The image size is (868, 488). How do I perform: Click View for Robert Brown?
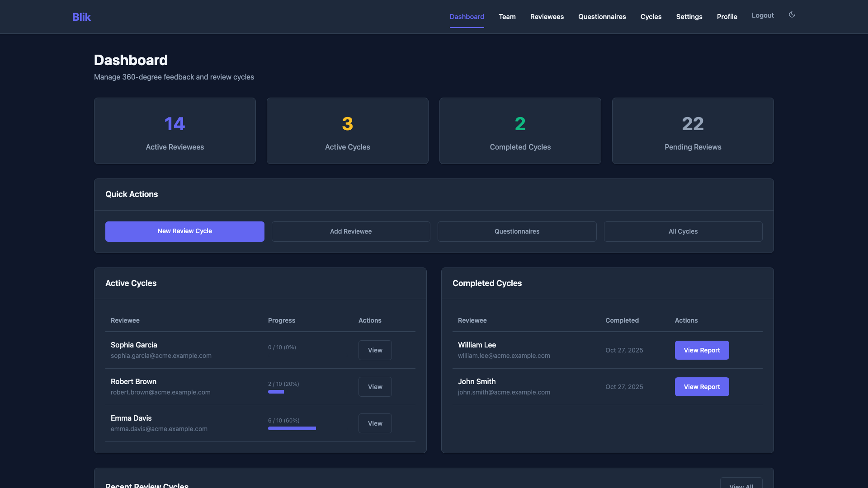(x=375, y=386)
